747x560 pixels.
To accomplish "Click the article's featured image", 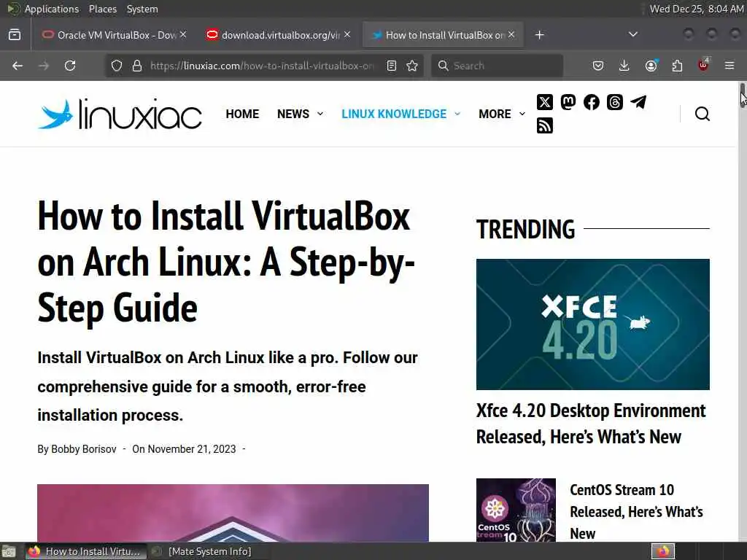I will coord(233,513).
